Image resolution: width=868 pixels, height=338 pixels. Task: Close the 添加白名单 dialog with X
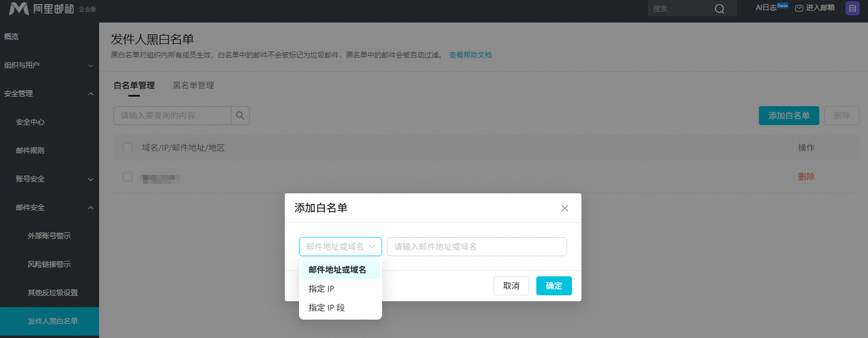click(x=565, y=208)
